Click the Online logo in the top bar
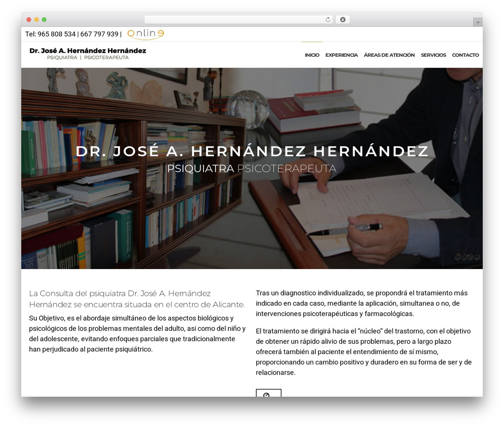 click(146, 34)
